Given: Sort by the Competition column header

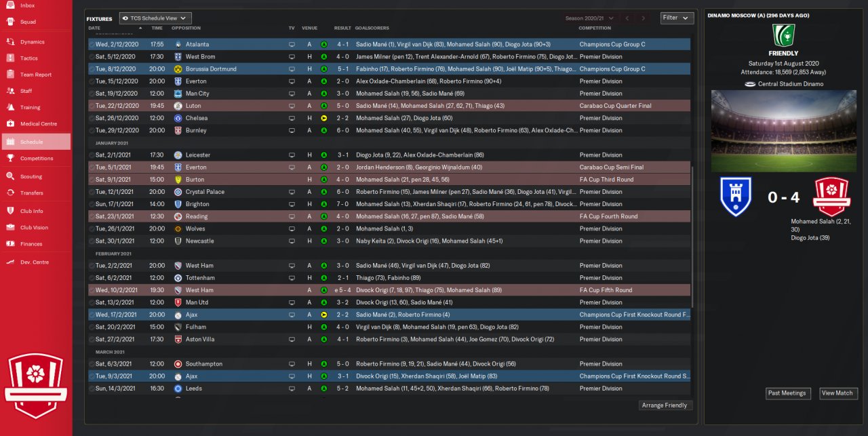Looking at the screenshot, I should pyautogui.click(x=595, y=28).
